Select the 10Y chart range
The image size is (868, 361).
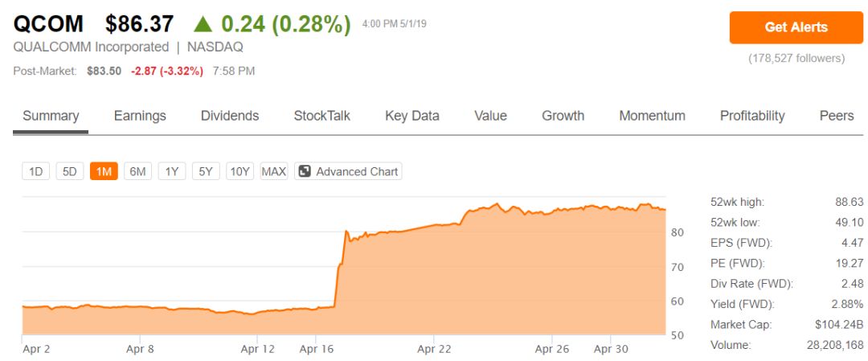[240, 171]
